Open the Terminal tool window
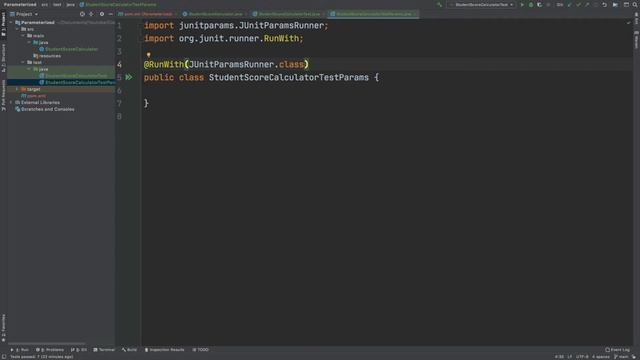The image size is (640, 360). click(104, 350)
